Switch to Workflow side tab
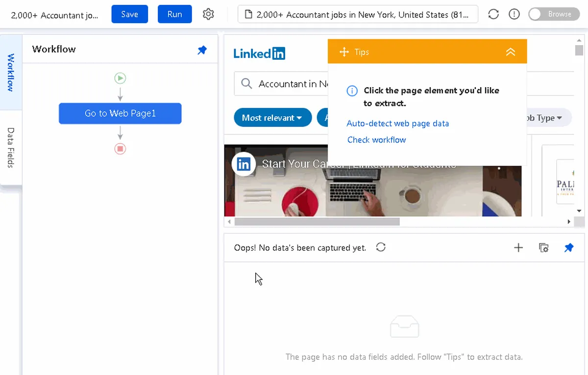 11,73
